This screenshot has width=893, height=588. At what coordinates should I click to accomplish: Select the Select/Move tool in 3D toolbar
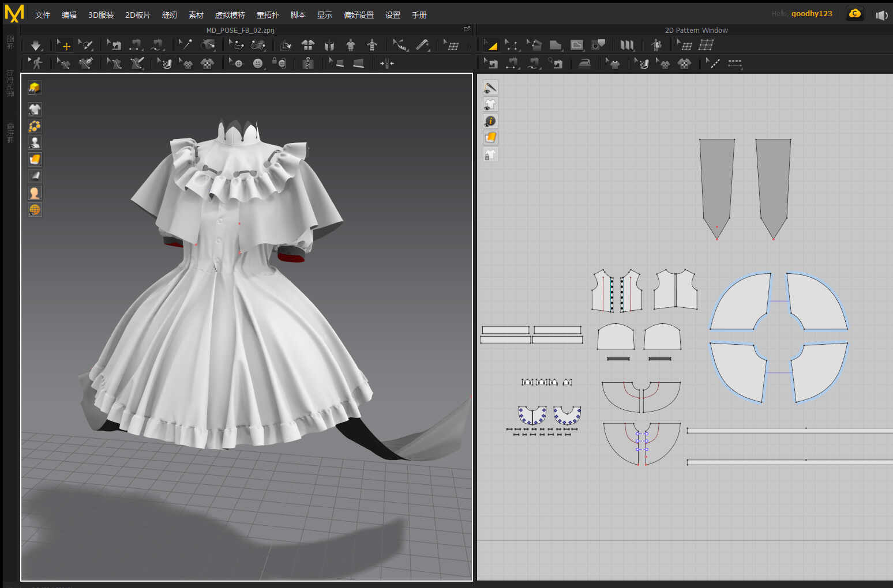(x=64, y=46)
